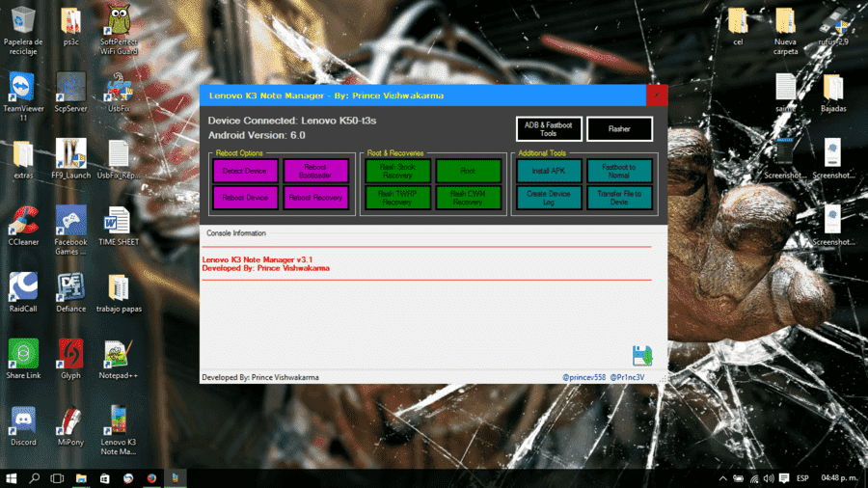Screen dimensions: 868x488
Task: Click the save console log floppy icon
Action: 642,356
